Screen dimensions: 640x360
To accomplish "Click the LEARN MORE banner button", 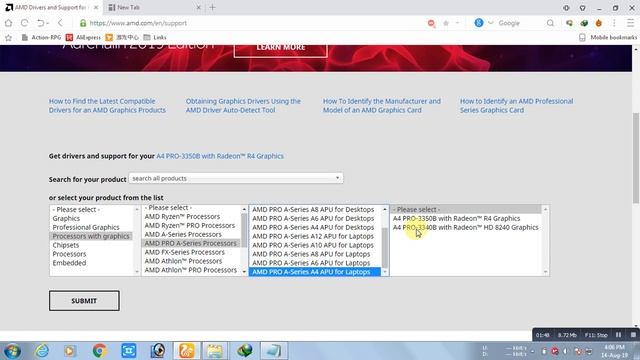I will (x=280, y=49).
